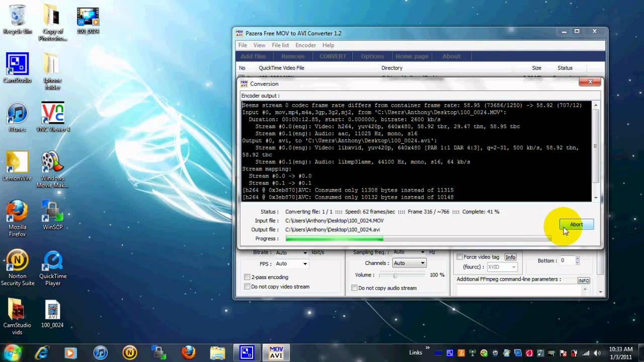Screen dimensions: 644x362
Task: Expand the taskbar Links chevron
Action: 428,347
